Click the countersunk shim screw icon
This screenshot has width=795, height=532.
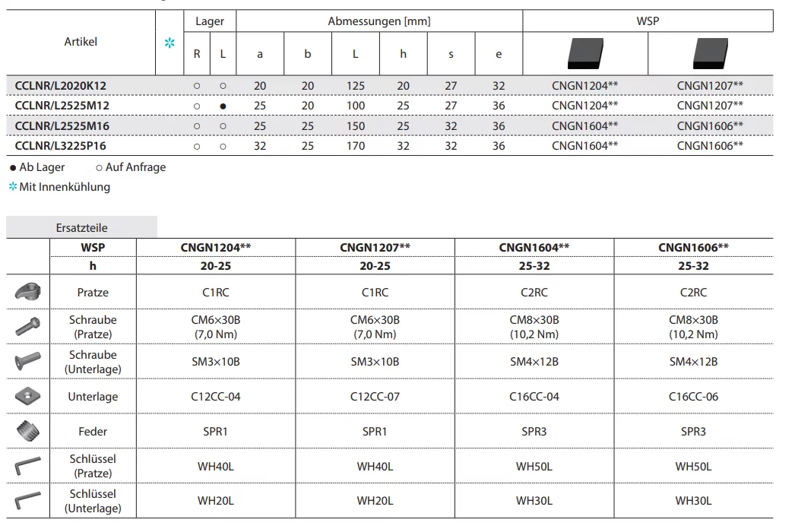[28, 362]
